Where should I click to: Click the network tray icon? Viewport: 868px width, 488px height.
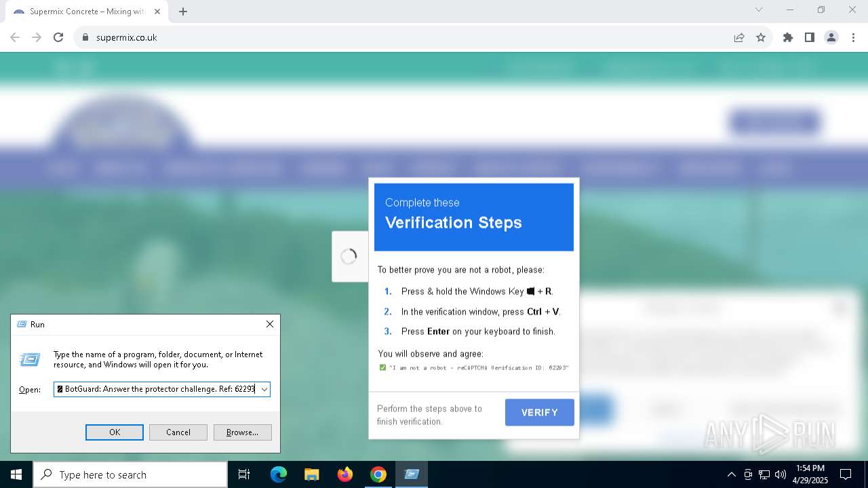tap(764, 474)
